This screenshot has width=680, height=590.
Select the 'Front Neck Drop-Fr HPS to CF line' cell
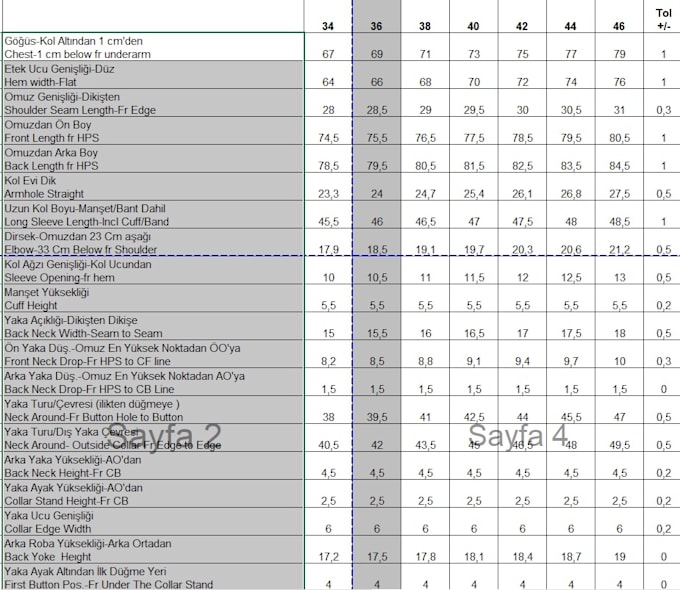(x=153, y=354)
